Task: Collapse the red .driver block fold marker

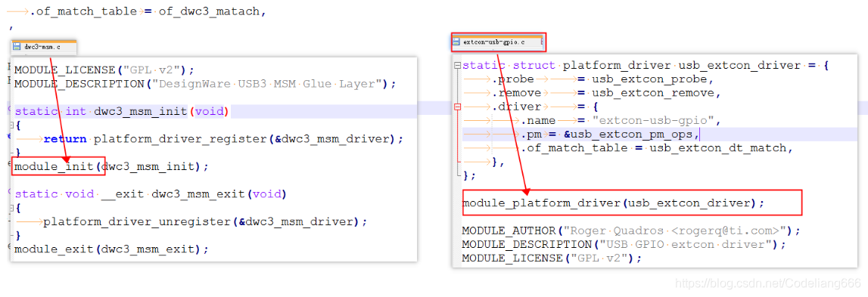Action: click(456, 107)
